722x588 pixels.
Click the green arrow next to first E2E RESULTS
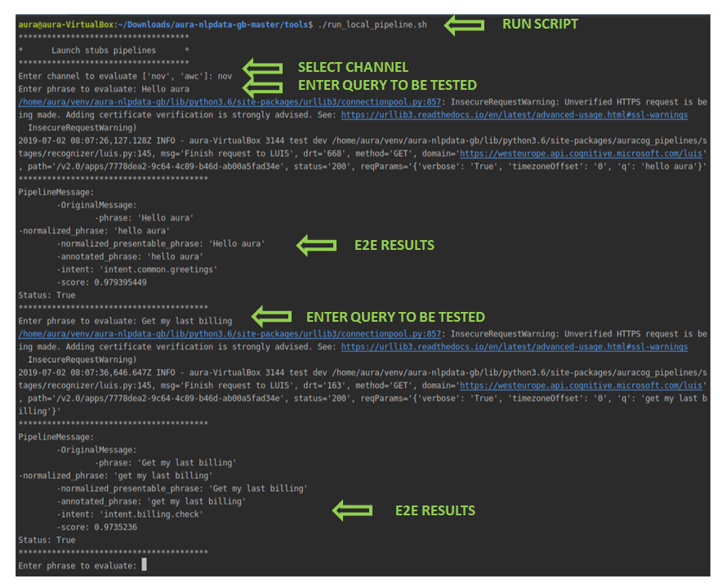(x=316, y=246)
